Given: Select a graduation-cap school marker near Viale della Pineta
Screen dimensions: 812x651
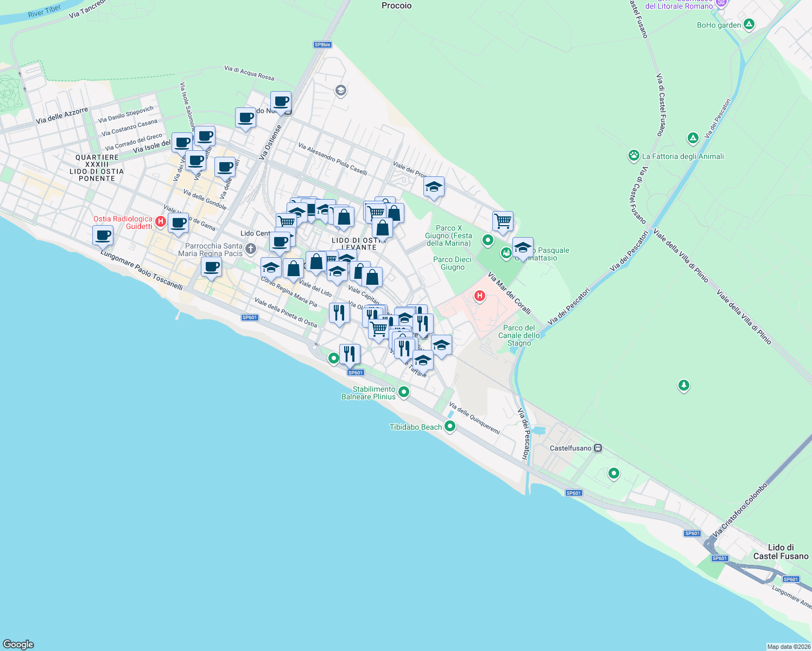Looking at the screenshot, I should [270, 268].
